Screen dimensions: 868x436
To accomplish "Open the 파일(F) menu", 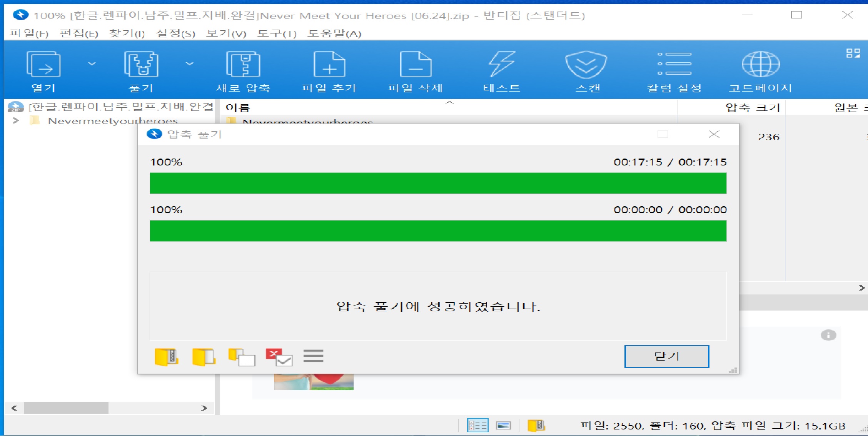I will point(29,33).
